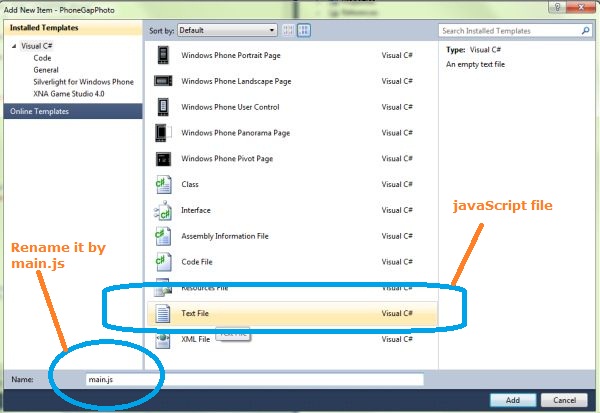Open the Sort by Default dropdown
Viewport: 600px width, 413px height.
pyautogui.click(x=227, y=30)
